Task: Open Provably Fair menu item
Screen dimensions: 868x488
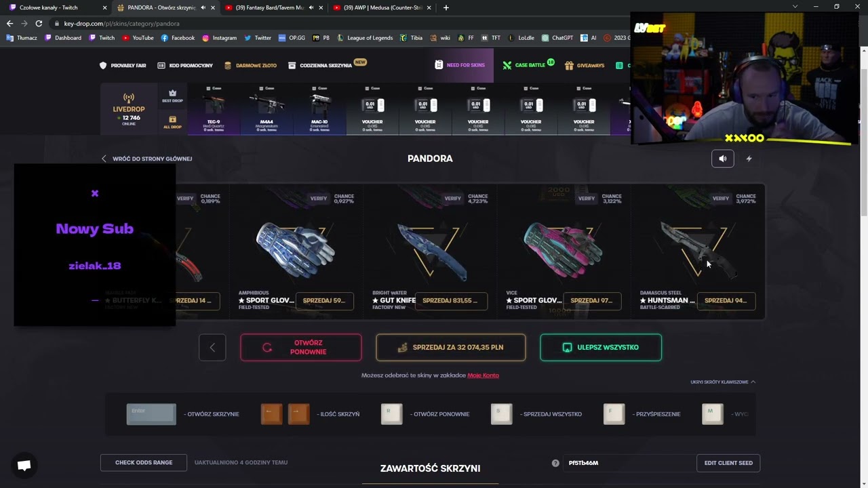Action: [123, 66]
